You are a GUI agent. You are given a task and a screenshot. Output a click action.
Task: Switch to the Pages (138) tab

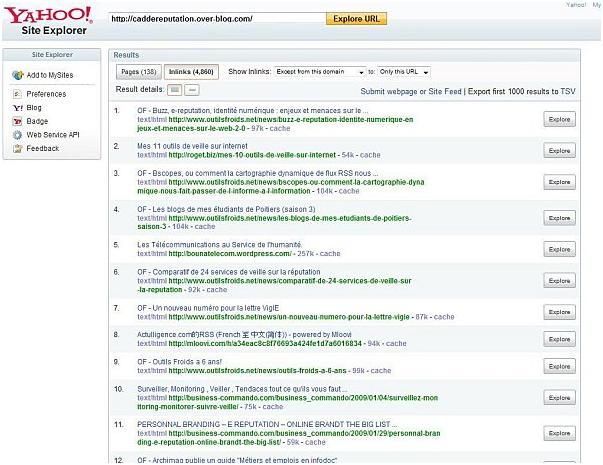139,72
